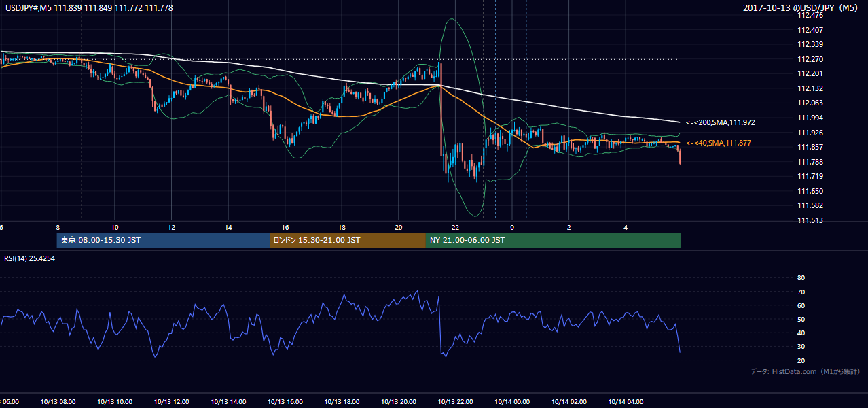Select the 200,SMA,111.972 line label
Viewport: 868px width, 408px height.
[x=720, y=123]
